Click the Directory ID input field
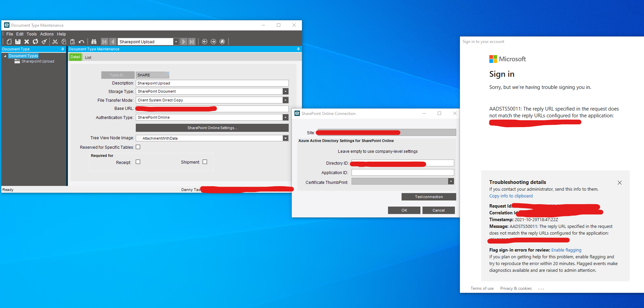This screenshot has width=644, height=308. click(403, 163)
